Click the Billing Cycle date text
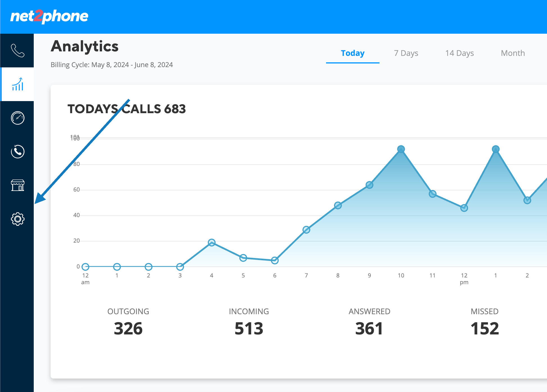The height and width of the screenshot is (392, 547). click(x=112, y=65)
